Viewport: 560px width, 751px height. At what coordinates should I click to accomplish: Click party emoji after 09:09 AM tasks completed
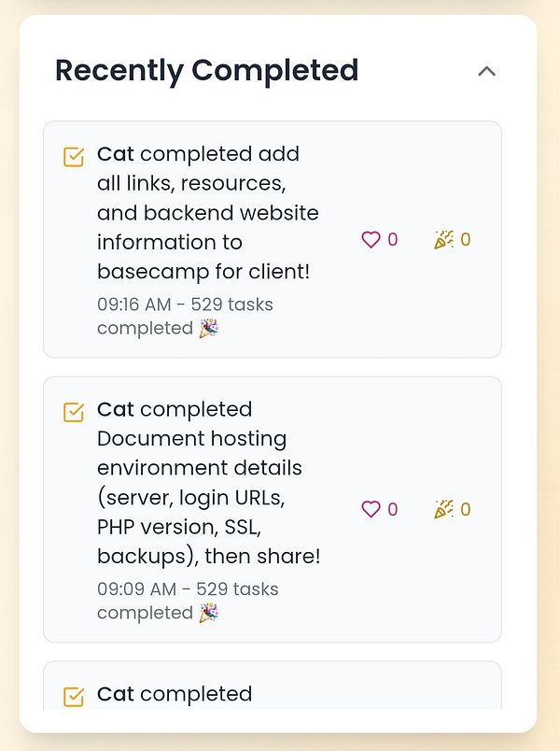208,614
